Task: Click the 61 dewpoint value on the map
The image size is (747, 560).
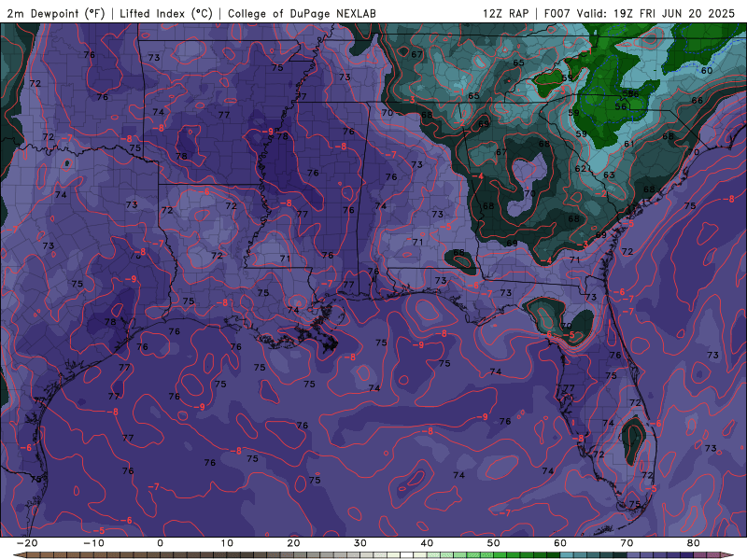Action: [x=628, y=144]
